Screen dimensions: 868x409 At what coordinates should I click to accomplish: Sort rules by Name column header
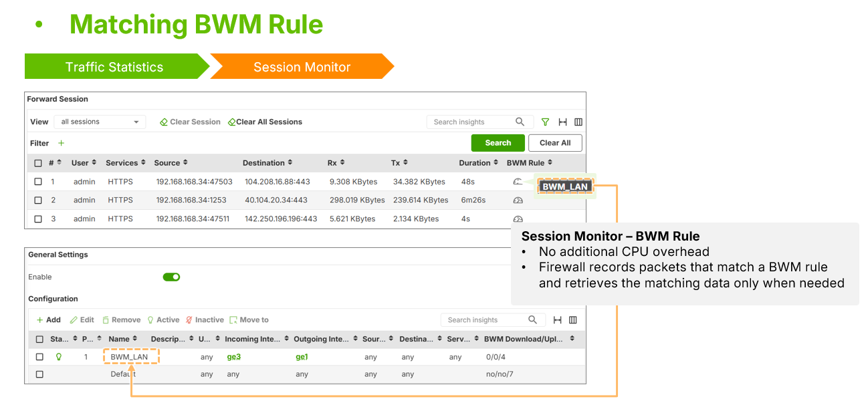(123, 339)
